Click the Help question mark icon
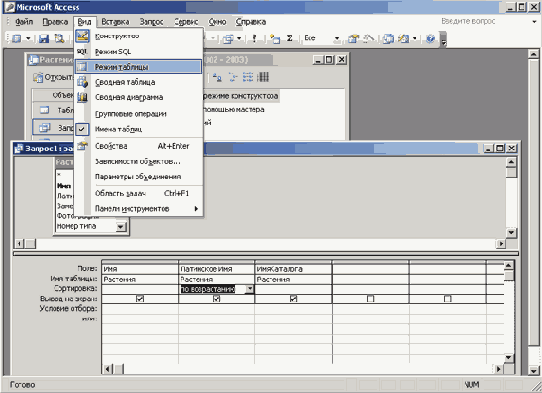Image resolution: width=542 pixels, height=393 pixels. pyautogui.click(x=430, y=38)
